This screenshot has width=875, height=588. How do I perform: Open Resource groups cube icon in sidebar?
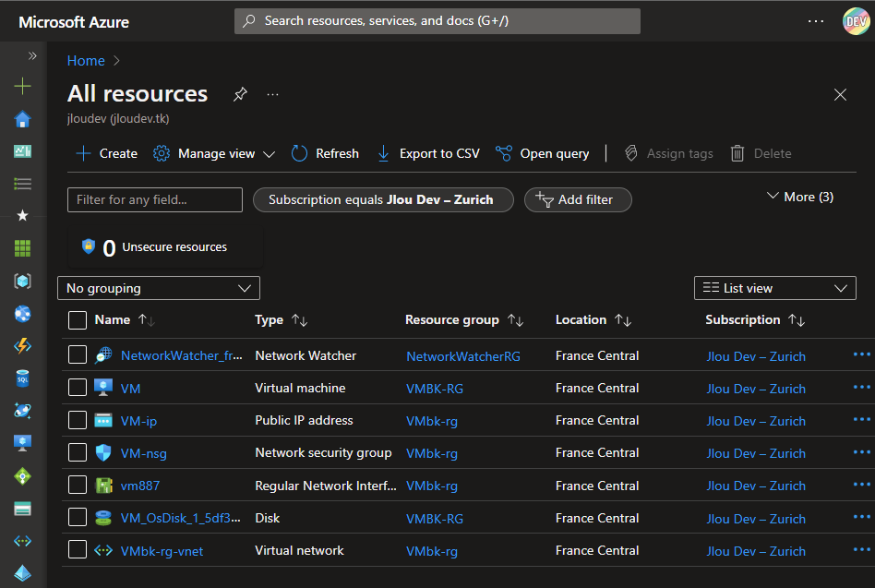[22, 281]
